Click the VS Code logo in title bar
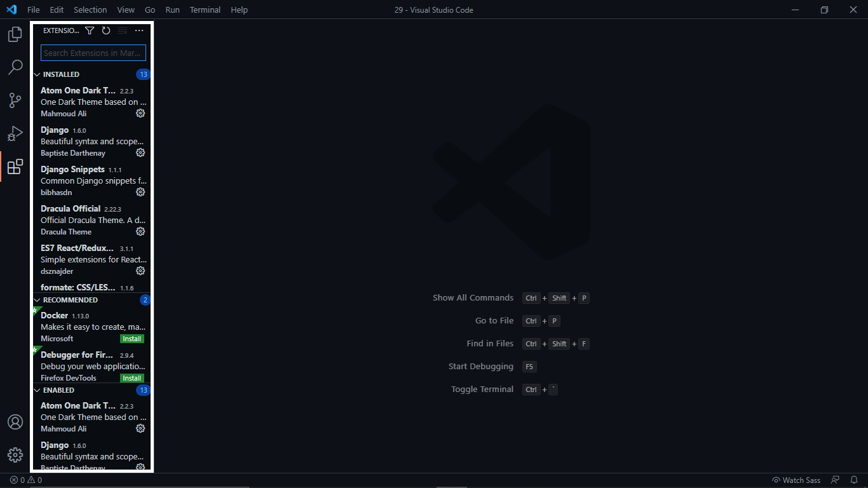 point(11,10)
